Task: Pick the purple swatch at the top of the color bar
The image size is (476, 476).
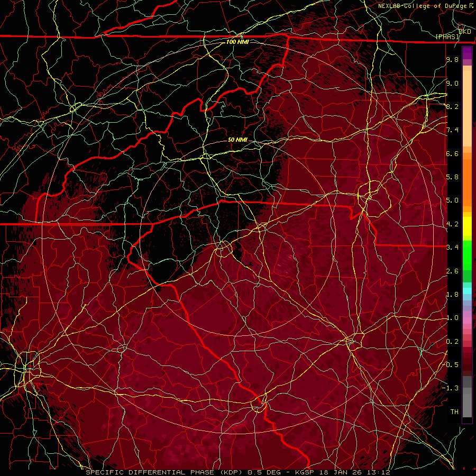Action: 467,53
